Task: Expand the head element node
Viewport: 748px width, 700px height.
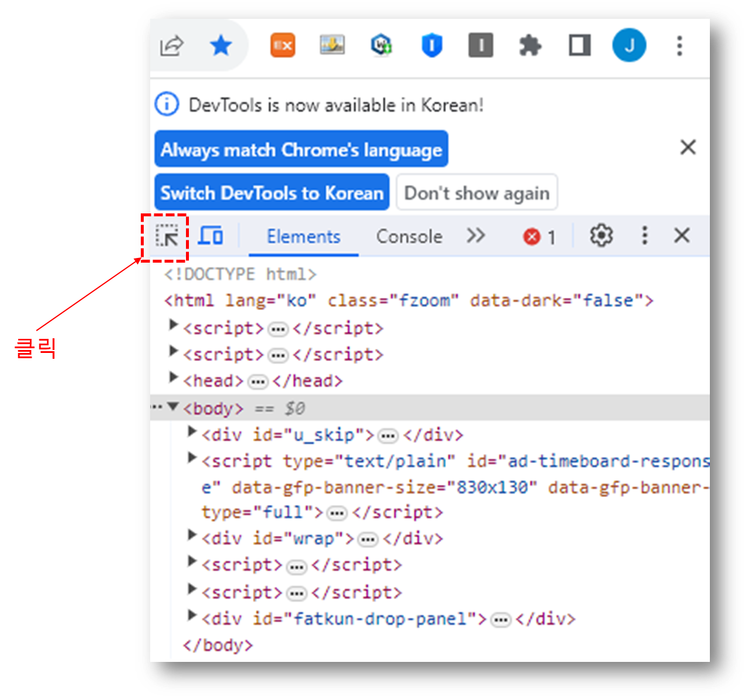Action: 173,377
